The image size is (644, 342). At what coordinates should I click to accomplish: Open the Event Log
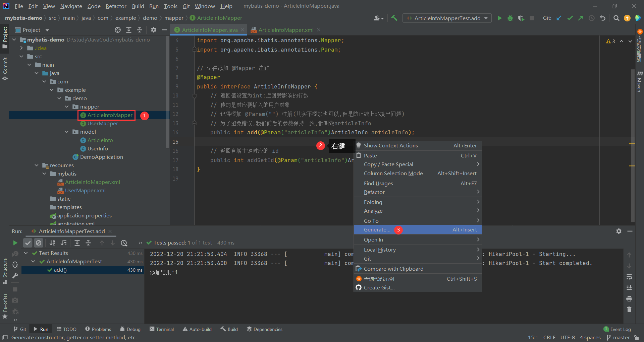coord(617,329)
